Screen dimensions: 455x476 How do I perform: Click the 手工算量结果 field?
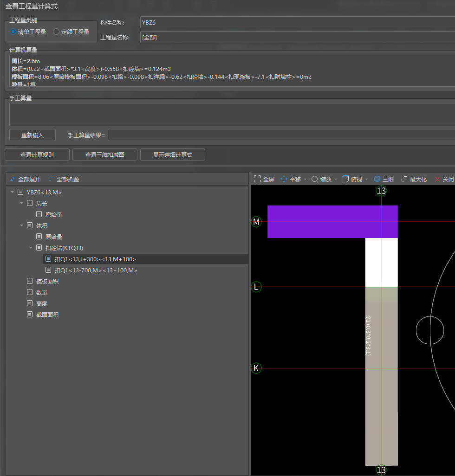pos(281,135)
